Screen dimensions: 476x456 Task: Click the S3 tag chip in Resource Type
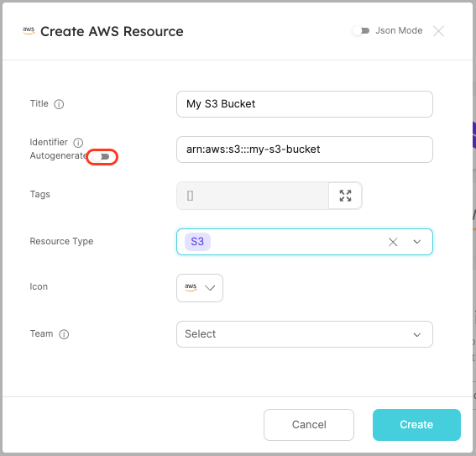[x=197, y=242]
